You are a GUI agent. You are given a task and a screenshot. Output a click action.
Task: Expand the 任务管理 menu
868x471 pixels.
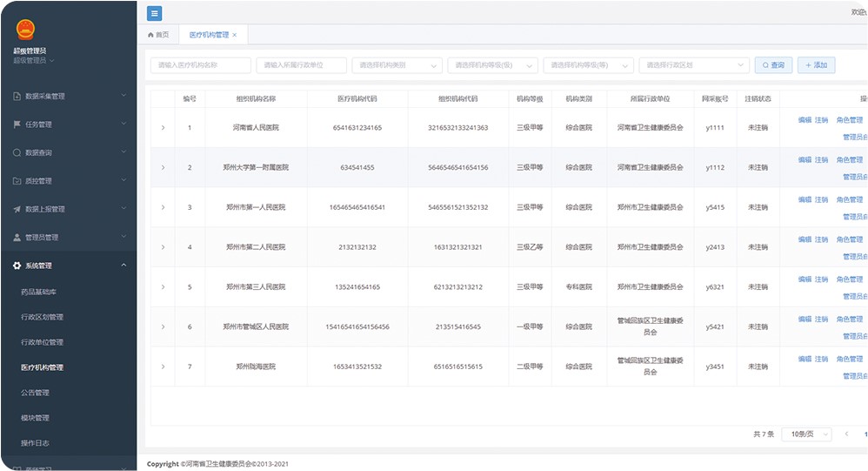point(124,124)
